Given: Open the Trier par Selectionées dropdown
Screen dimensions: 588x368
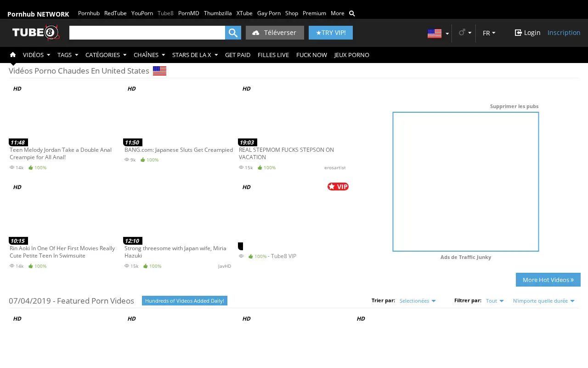Looking at the screenshot, I should pyautogui.click(x=418, y=301).
